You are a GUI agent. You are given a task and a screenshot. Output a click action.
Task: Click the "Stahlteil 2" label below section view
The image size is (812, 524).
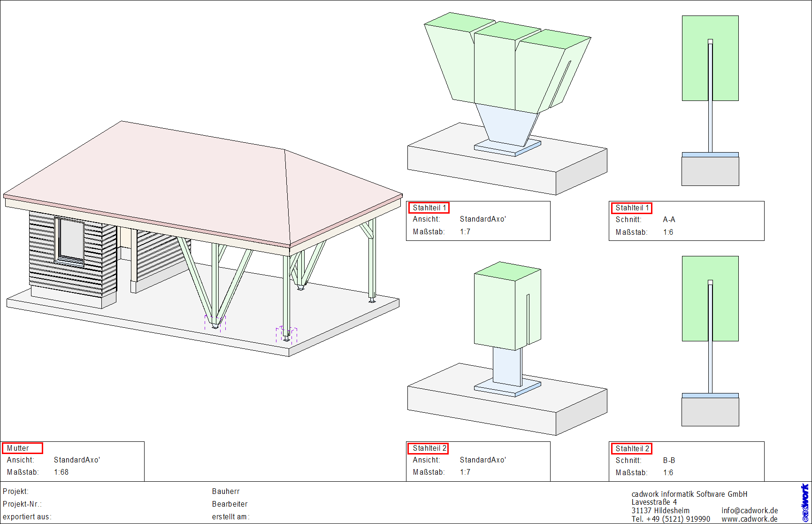[429, 448]
